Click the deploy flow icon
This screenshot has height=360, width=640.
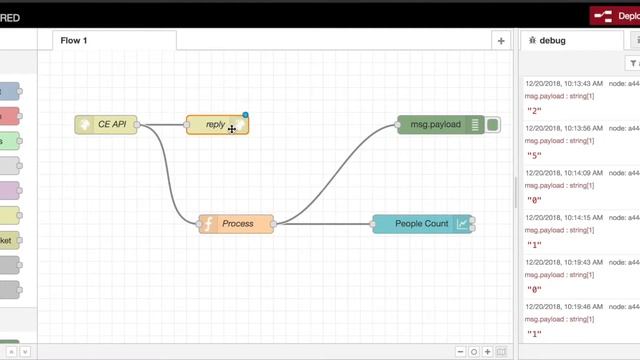point(603,16)
